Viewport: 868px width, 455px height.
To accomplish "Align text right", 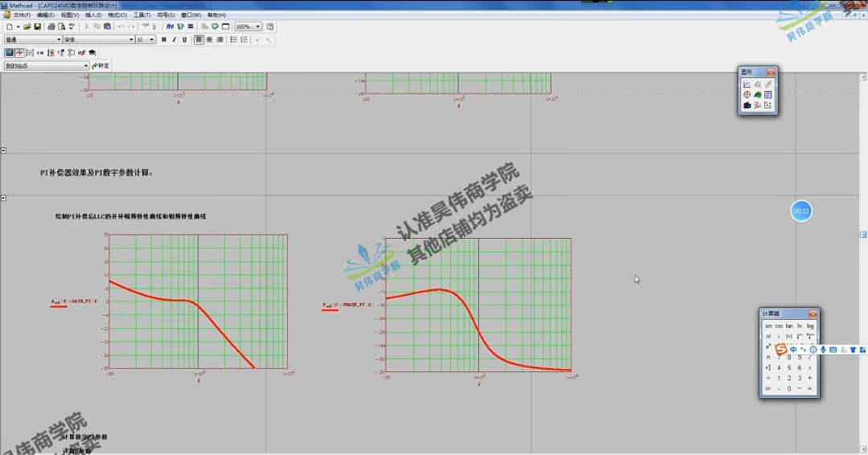I will (219, 40).
